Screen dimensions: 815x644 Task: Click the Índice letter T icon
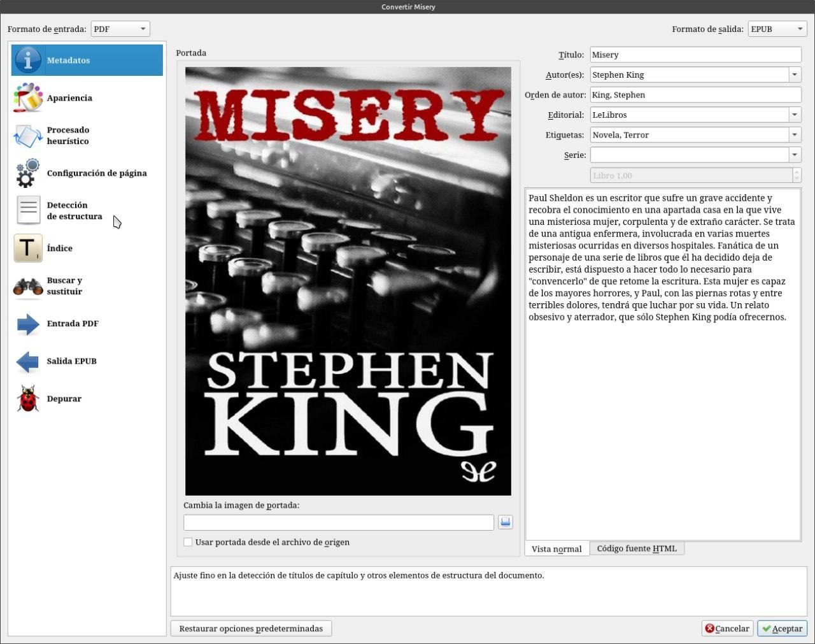(x=27, y=248)
